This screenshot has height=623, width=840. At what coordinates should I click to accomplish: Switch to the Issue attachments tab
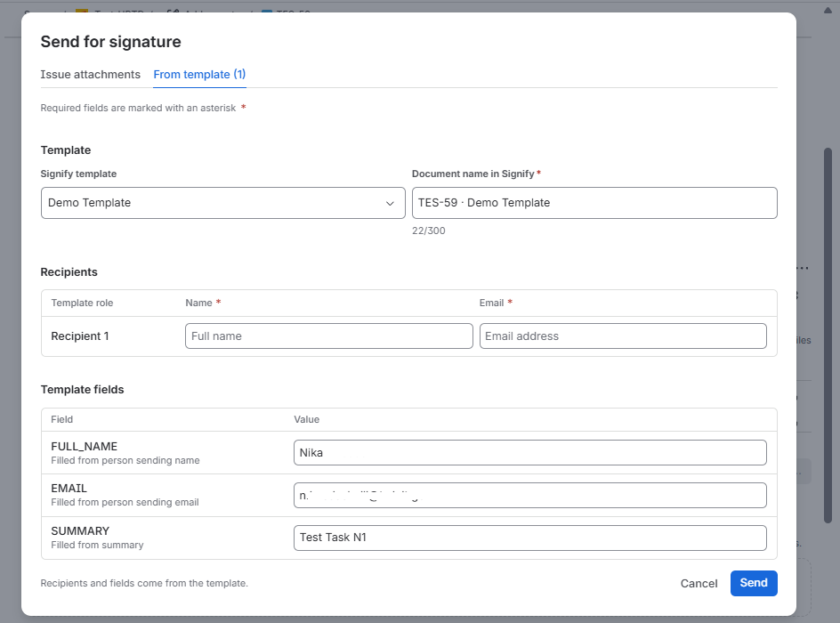point(90,75)
